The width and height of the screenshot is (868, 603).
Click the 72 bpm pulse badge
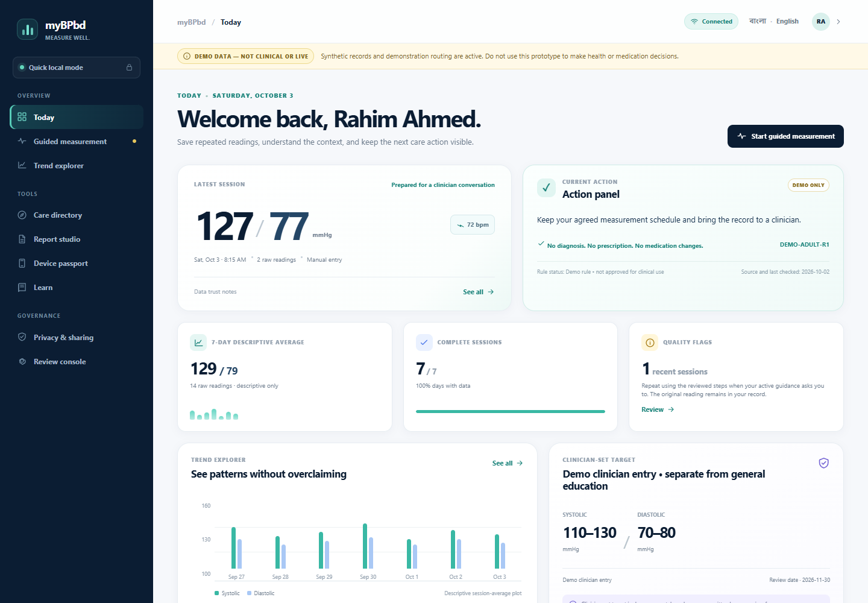[x=473, y=225]
